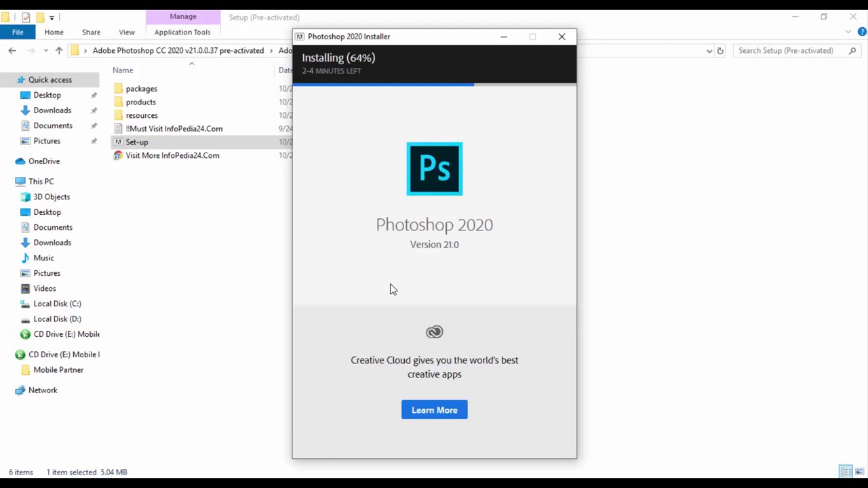Click the magnifier icon in the search box
This screenshot has height=488, width=868.
click(852, 51)
